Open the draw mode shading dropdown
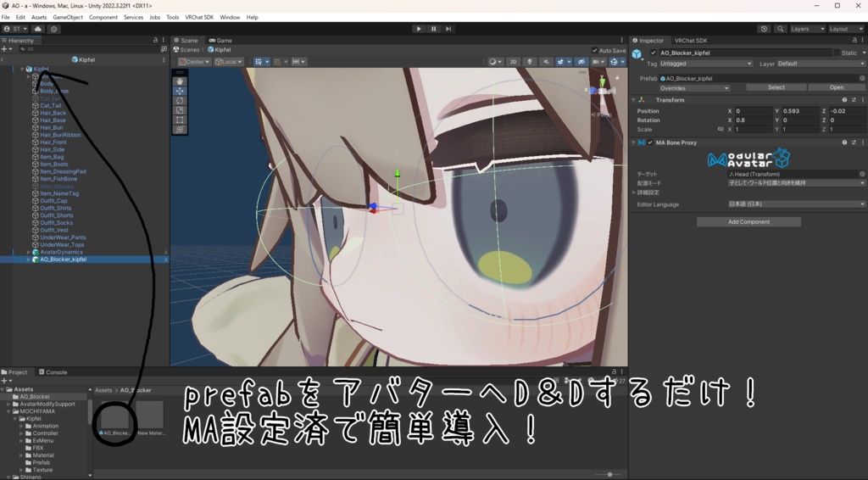This screenshot has height=480, width=868. (494, 61)
